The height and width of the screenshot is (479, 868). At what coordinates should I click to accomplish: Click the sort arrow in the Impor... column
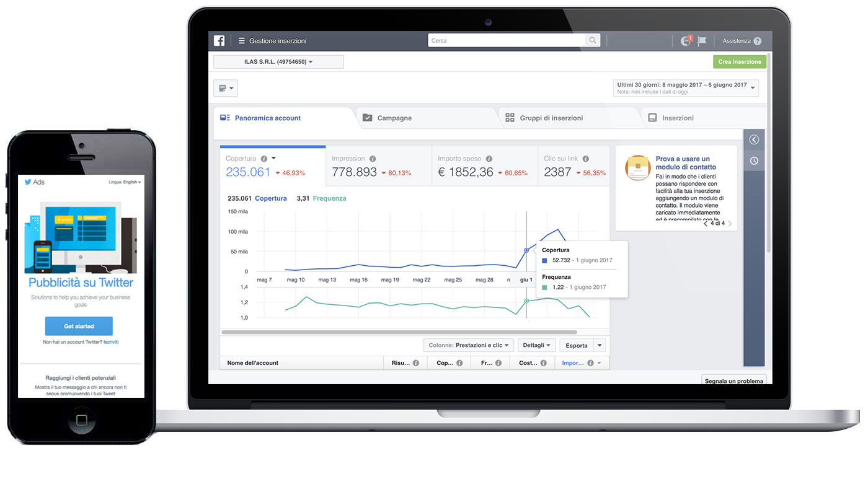(600, 363)
